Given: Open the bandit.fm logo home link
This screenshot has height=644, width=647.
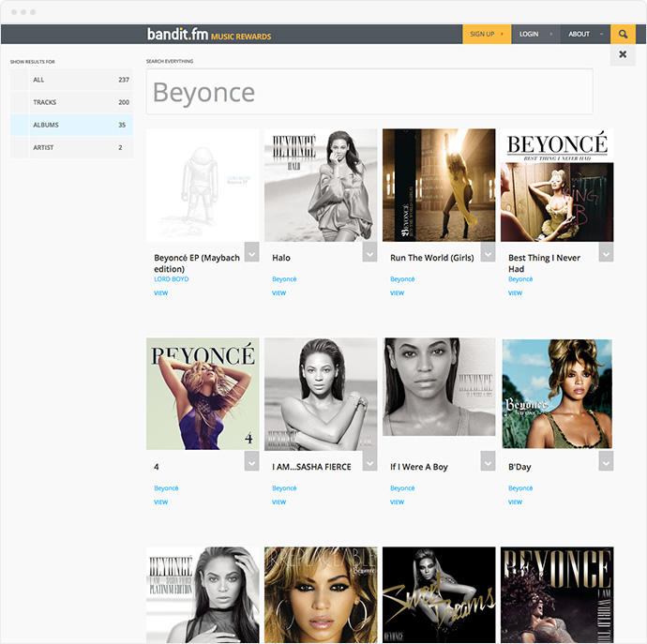Looking at the screenshot, I should click(209, 35).
